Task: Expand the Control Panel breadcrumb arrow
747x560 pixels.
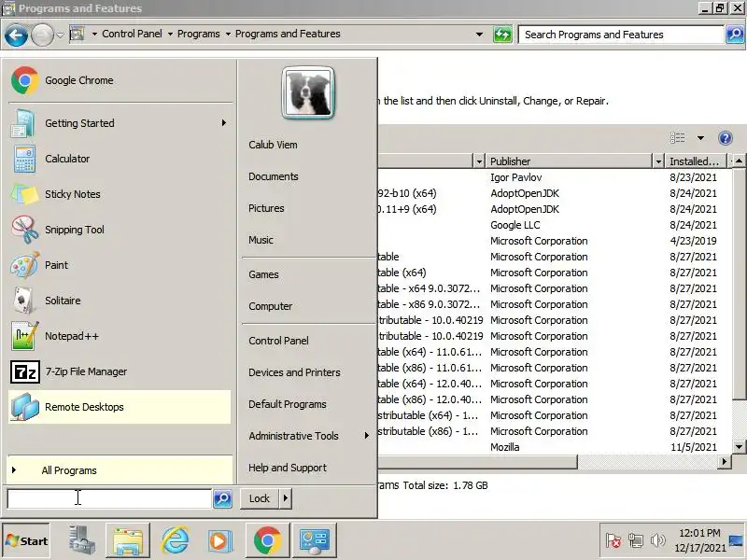Action: [170, 35]
